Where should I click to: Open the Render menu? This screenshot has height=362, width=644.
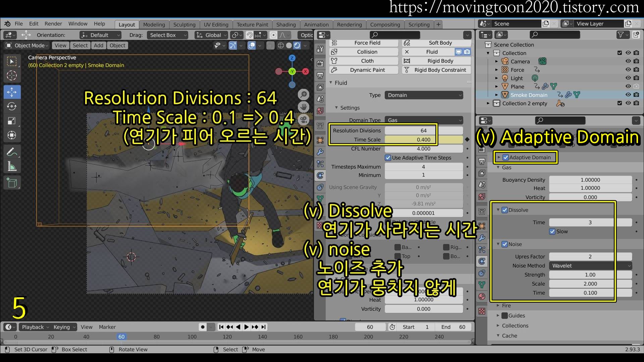tap(53, 24)
